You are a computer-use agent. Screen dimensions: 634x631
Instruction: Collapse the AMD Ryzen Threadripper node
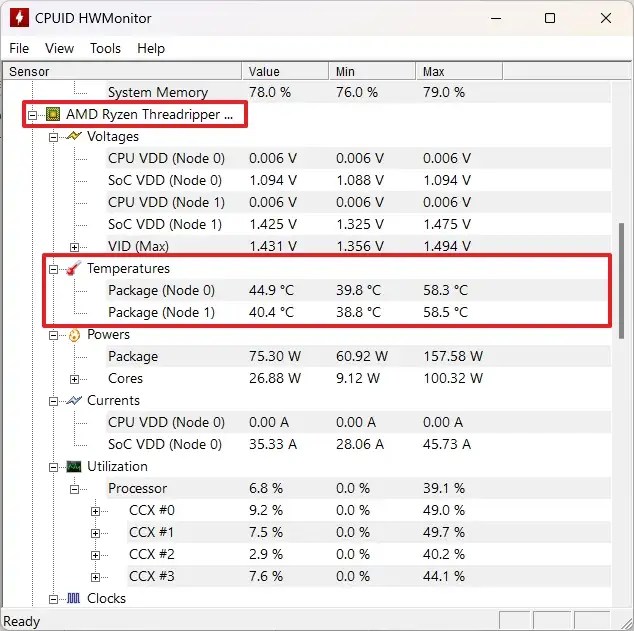[x=32, y=116]
